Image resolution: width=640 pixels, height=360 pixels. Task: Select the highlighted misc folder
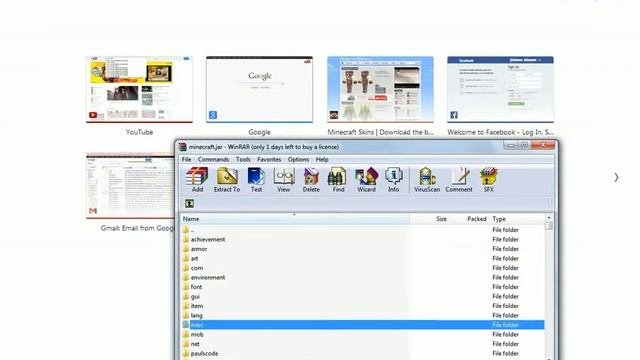pos(363,325)
